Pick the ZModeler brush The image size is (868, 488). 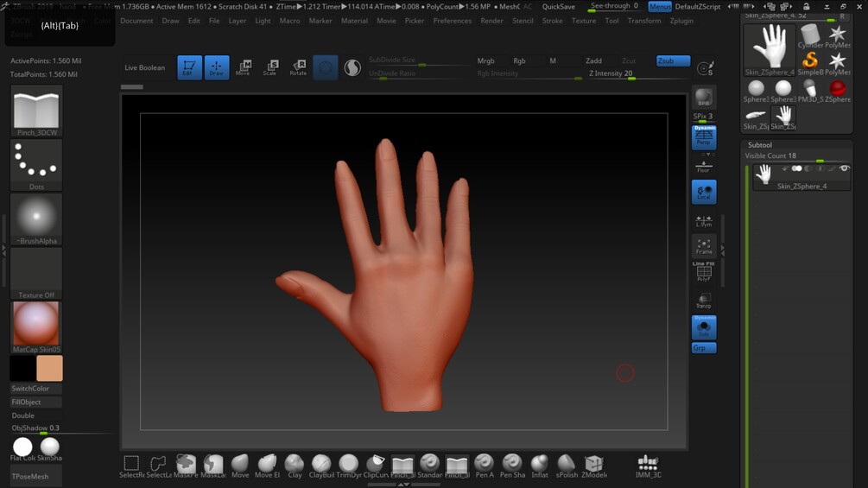[593, 466]
